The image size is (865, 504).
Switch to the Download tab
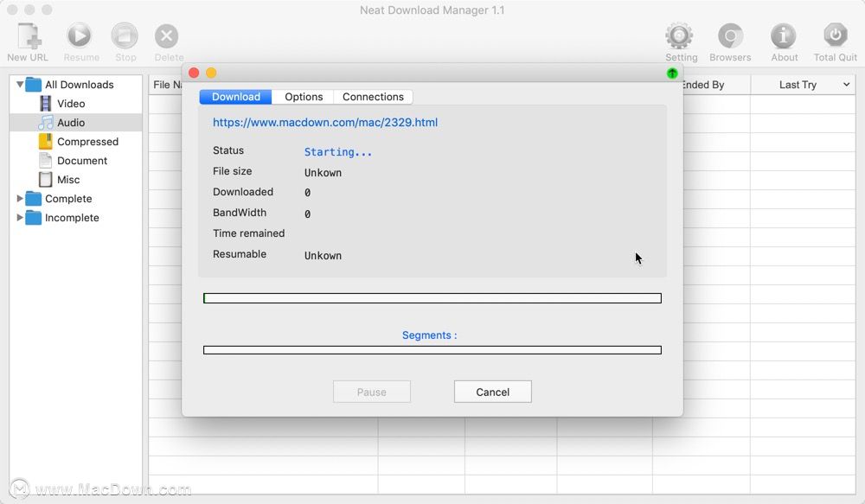235,97
